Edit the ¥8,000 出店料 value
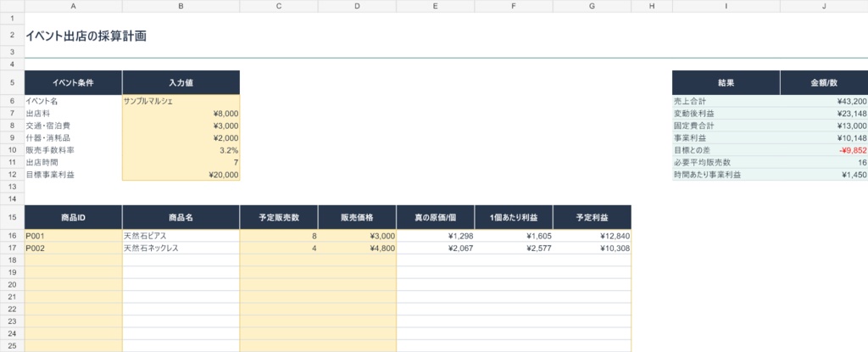Image resolution: width=868 pixels, height=352 pixels. (181, 113)
